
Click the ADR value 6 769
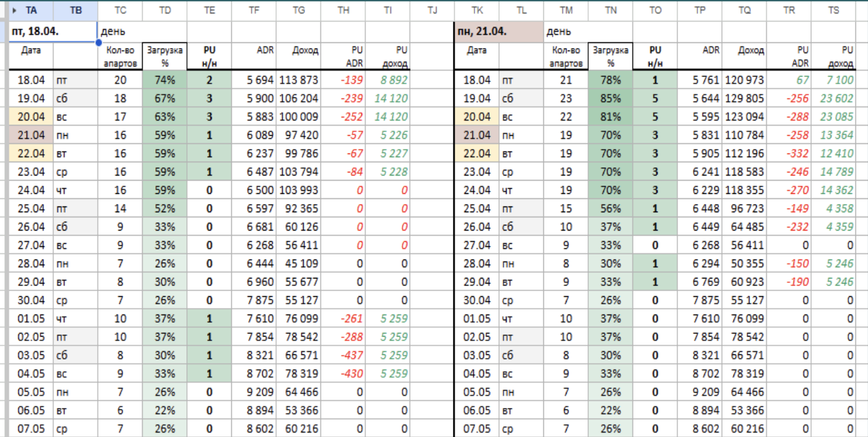[699, 282]
